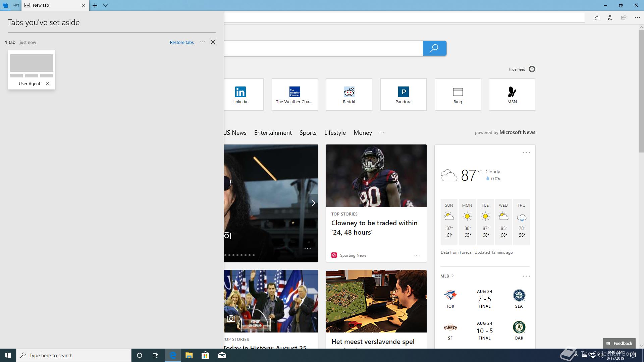Open Clowney to be traded article
644x362 pixels.
pyautogui.click(x=374, y=228)
